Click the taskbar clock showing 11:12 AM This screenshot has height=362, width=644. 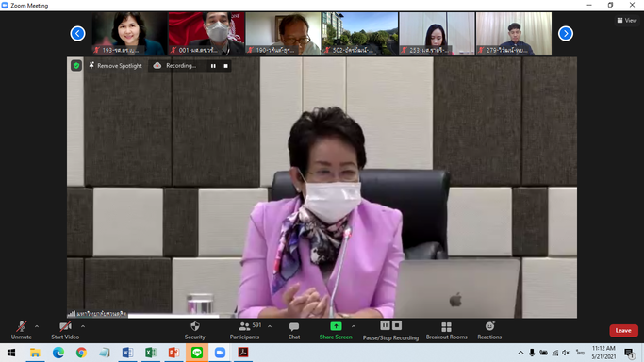[x=603, y=353]
